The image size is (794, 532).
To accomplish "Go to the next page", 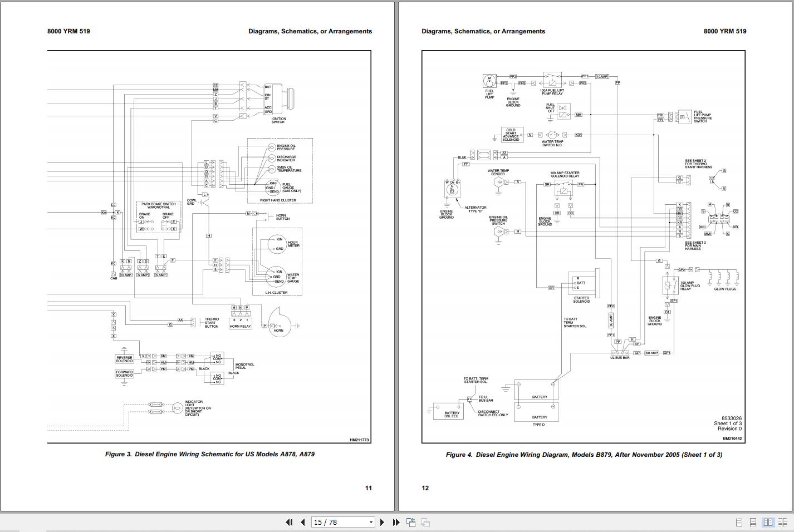I will click(382, 522).
